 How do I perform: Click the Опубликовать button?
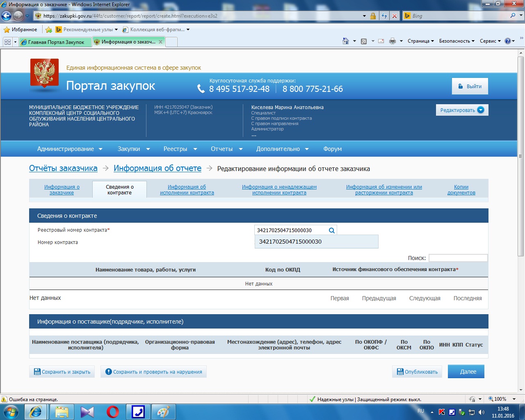417,372
